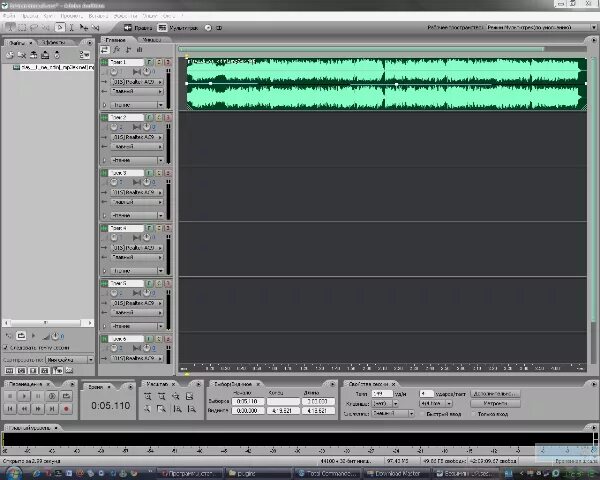This screenshot has height=480, width=600.
Task: Click the loop preview icon below Files list
Action: tap(21, 336)
